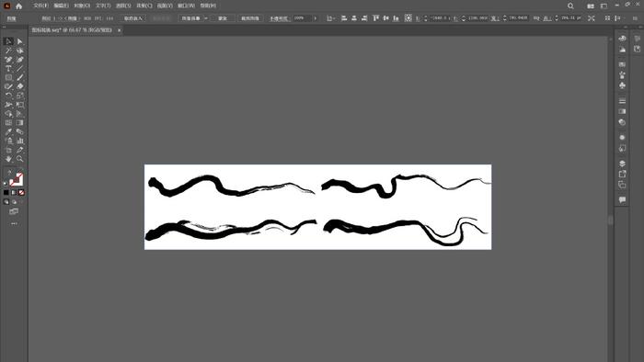
Task: Open the Layers panel icon
Action: (x=622, y=164)
